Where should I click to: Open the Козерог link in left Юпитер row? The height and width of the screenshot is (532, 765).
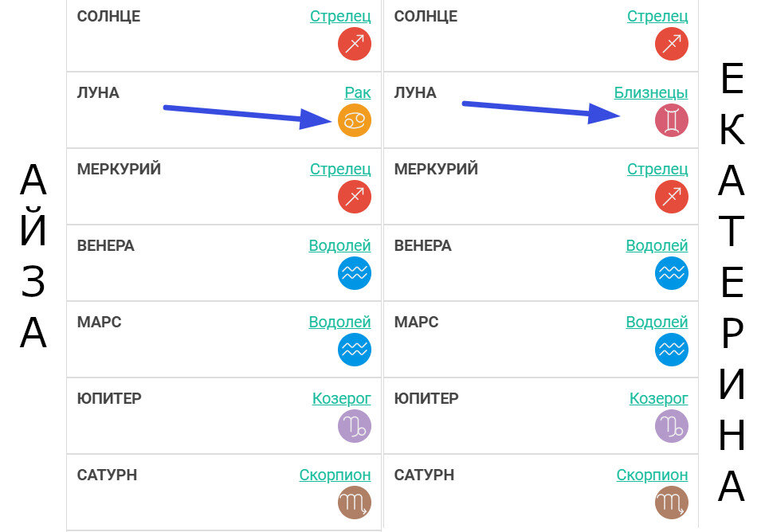coord(342,399)
